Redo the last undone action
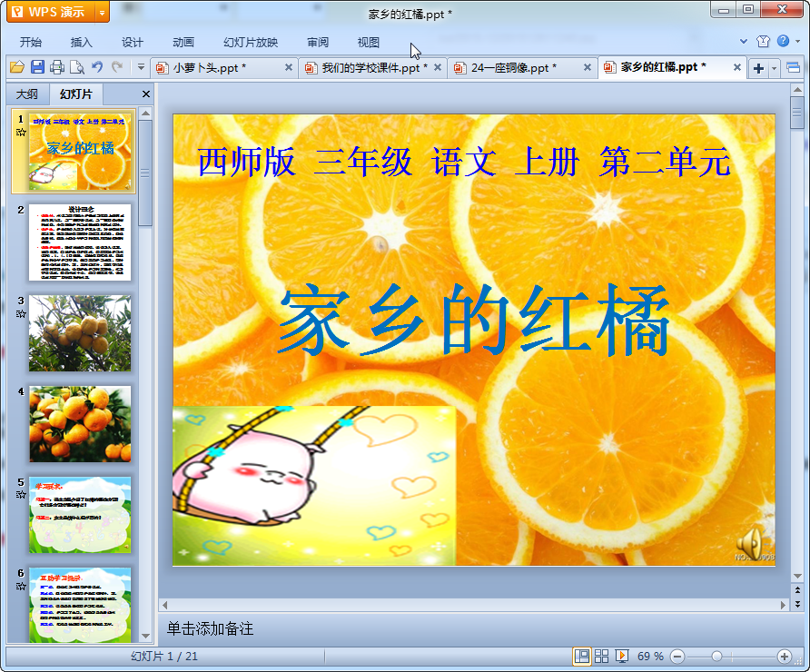Image resolution: width=810 pixels, height=672 pixels. (117, 66)
